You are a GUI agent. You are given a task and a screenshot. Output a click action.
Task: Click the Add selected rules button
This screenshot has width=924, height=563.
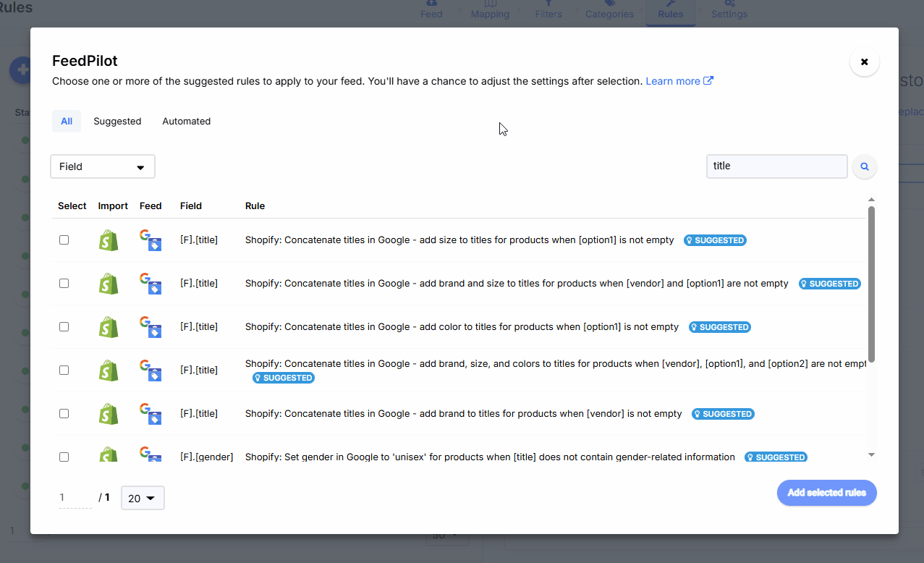[x=826, y=493]
